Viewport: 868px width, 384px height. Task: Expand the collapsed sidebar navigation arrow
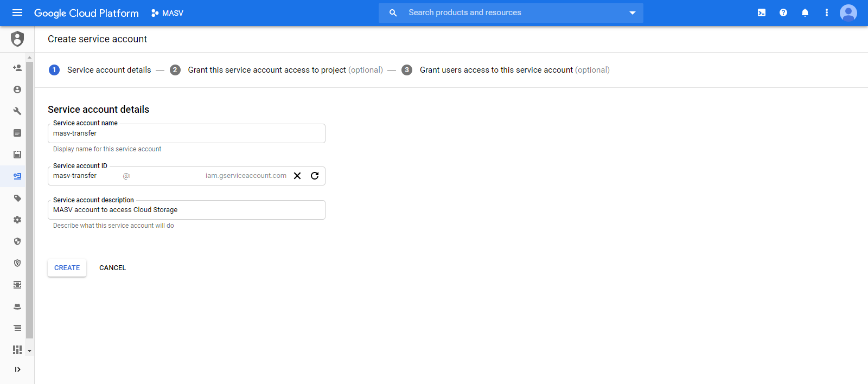pos(17,369)
